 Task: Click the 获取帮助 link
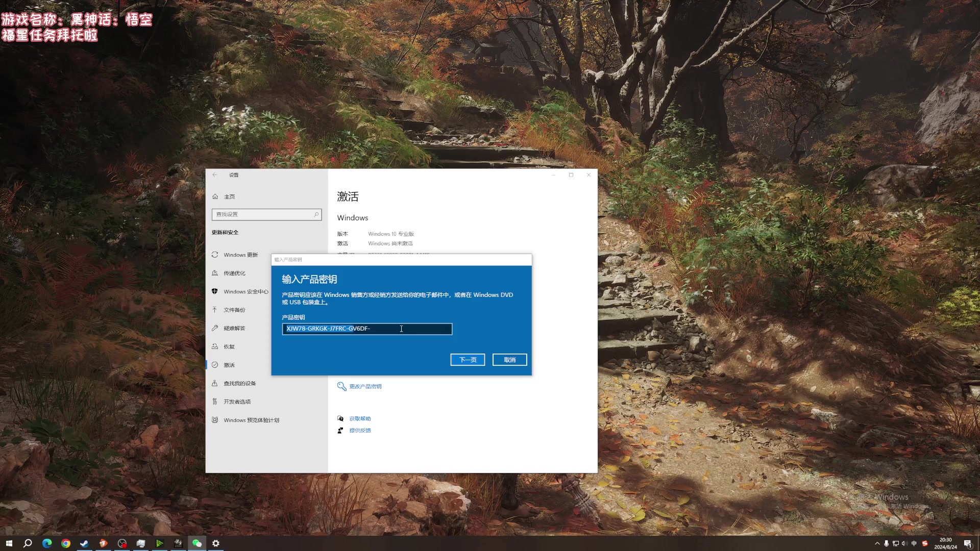[x=360, y=418]
